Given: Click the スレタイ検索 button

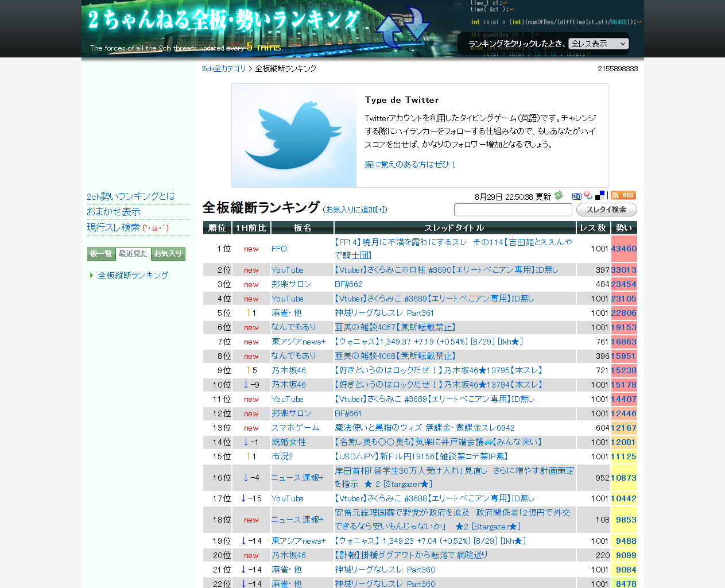Looking at the screenshot, I should tap(606, 210).
